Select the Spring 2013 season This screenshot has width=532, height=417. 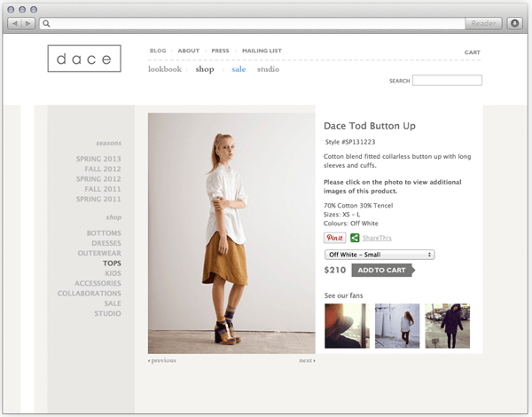[98, 159]
